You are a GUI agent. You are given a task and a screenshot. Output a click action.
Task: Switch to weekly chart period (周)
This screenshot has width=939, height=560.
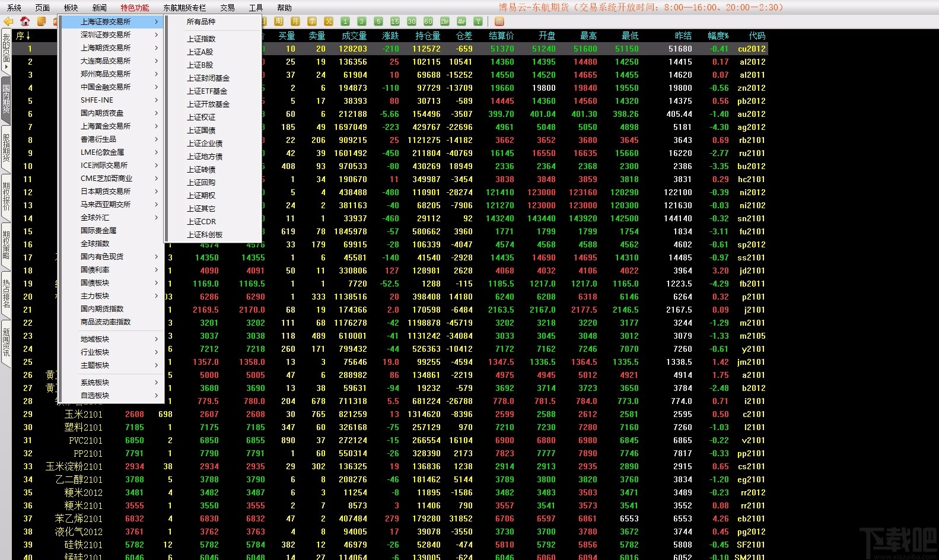pos(279,21)
